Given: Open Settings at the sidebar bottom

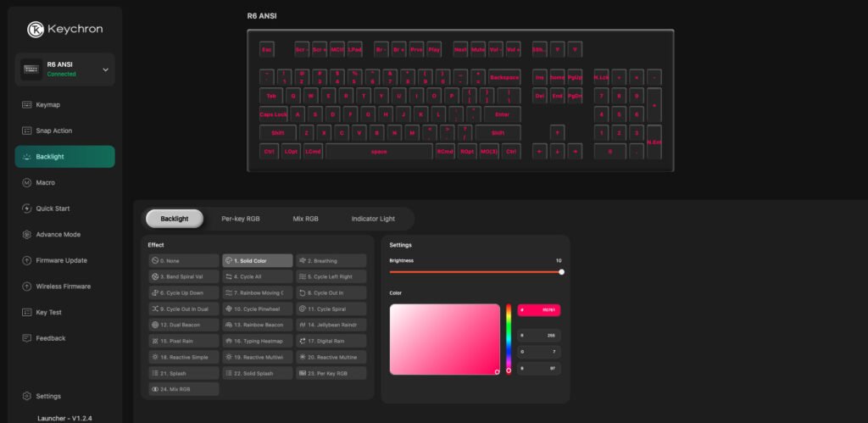Looking at the screenshot, I should pos(47,396).
